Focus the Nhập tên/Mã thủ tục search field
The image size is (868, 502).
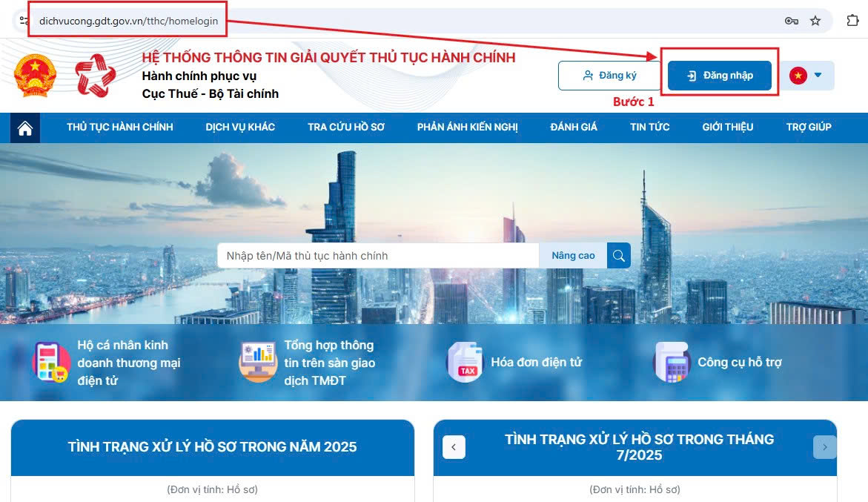pos(378,256)
